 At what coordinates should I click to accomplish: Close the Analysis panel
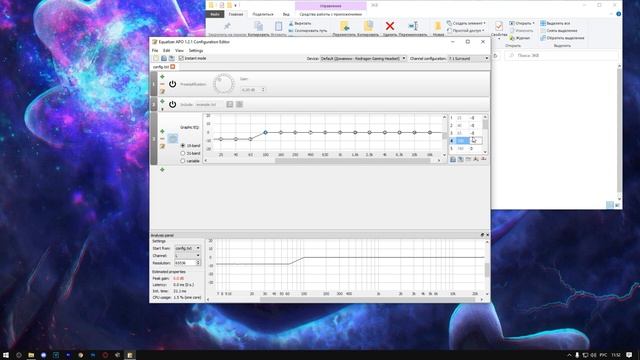[x=487, y=235]
